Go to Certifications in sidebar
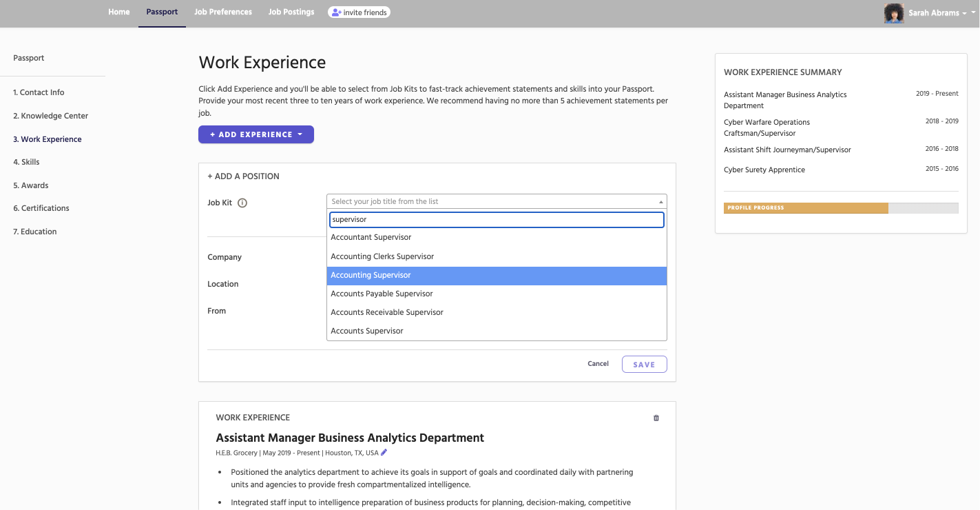 [x=41, y=208]
